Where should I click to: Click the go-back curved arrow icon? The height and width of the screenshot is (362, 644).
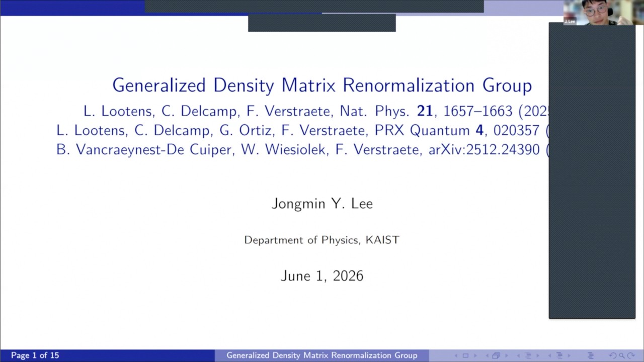click(x=613, y=355)
